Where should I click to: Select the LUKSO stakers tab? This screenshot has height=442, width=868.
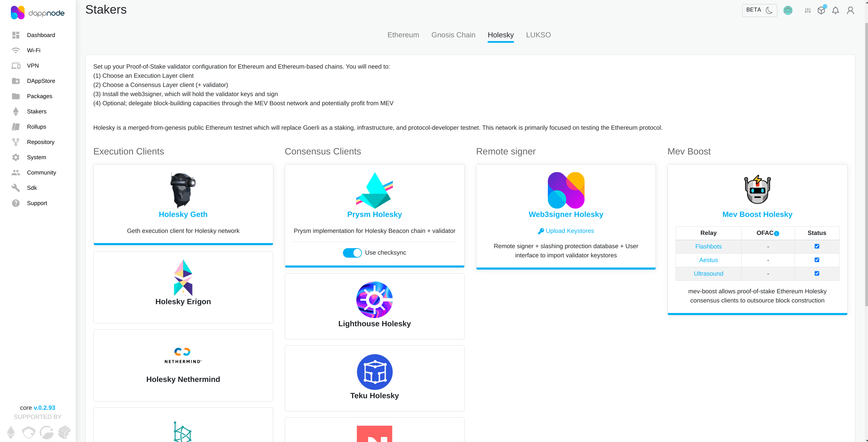[538, 35]
